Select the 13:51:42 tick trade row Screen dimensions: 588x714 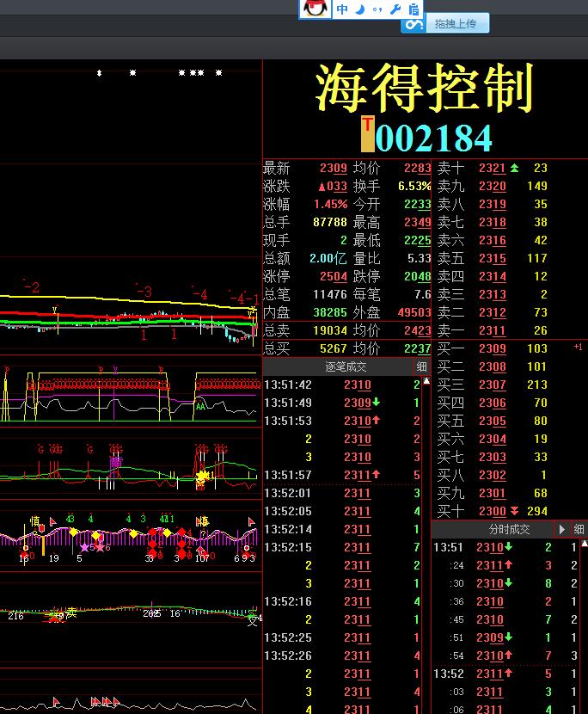pos(342,385)
